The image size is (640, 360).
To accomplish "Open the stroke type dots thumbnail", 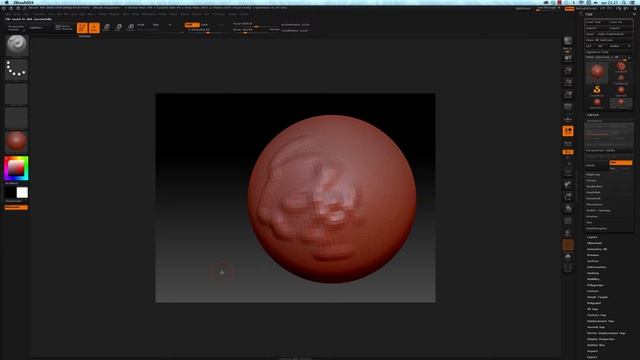I will coord(17,69).
